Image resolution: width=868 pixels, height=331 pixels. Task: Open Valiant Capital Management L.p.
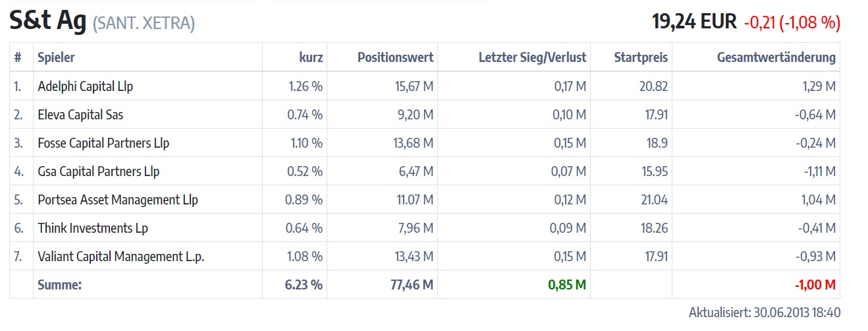(x=121, y=256)
